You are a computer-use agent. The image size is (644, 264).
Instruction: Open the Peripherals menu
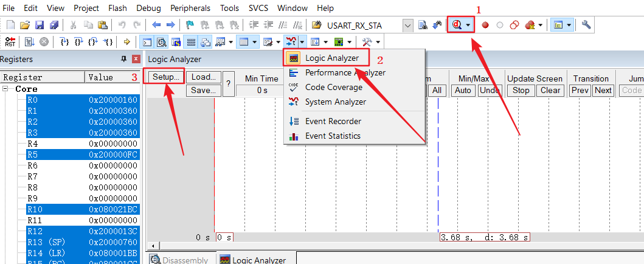tap(190, 8)
